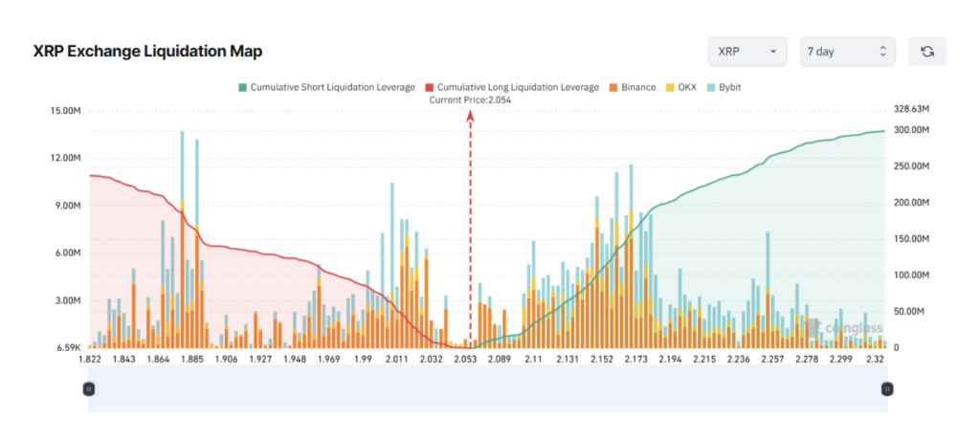This screenshot has height=439, width=980.
Task: Click the 2.11 x-axis price label
Action: 534,360
